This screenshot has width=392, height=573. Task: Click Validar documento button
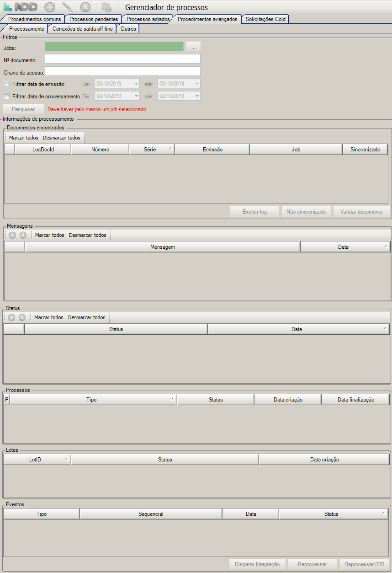(x=361, y=212)
